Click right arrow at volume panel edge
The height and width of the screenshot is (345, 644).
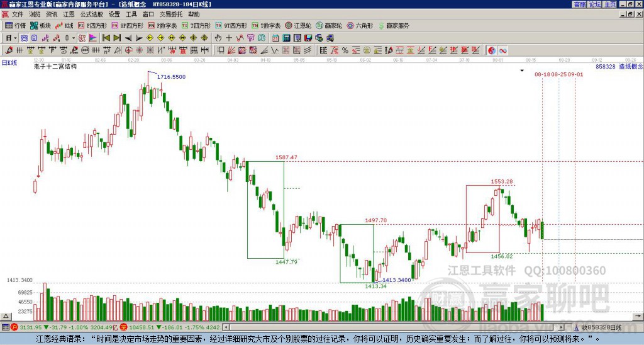[x=638, y=316]
